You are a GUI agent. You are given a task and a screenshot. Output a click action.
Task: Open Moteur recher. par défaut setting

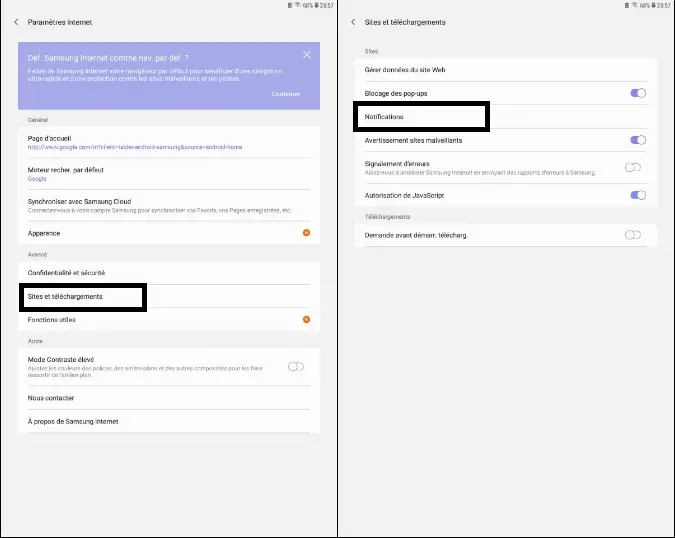coord(169,174)
